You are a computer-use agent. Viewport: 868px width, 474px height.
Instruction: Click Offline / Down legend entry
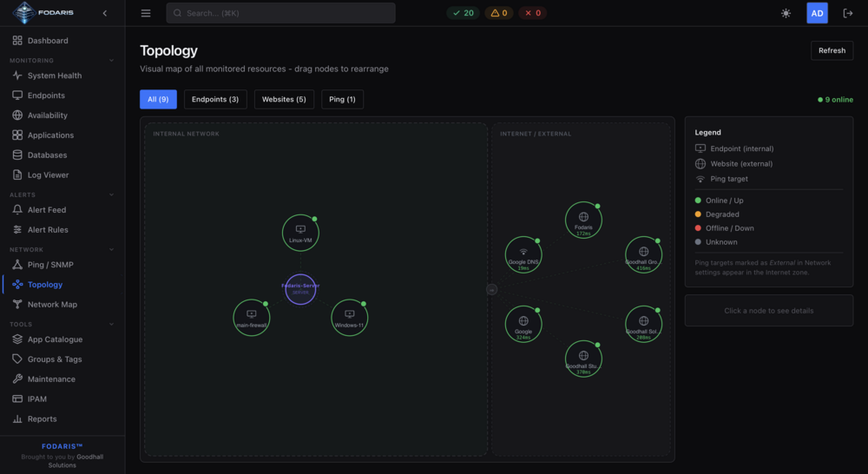[x=724, y=228]
